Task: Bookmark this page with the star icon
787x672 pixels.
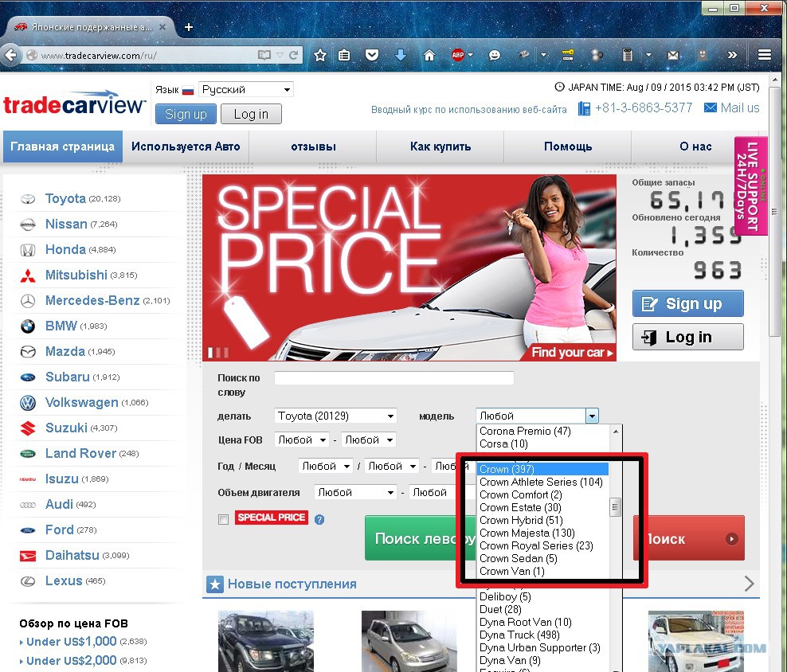Action: tap(319, 55)
